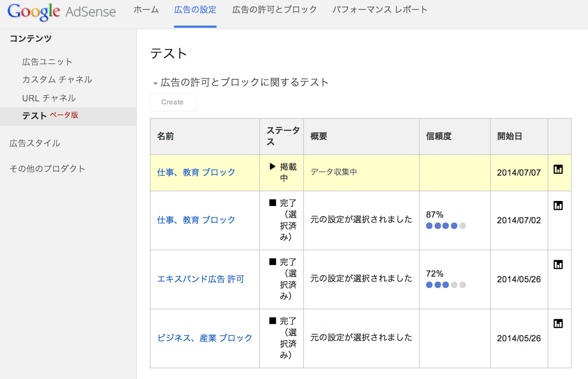Switch to 広告の許可とブロック tab
The width and height of the screenshot is (588, 379).
[x=274, y=10]
